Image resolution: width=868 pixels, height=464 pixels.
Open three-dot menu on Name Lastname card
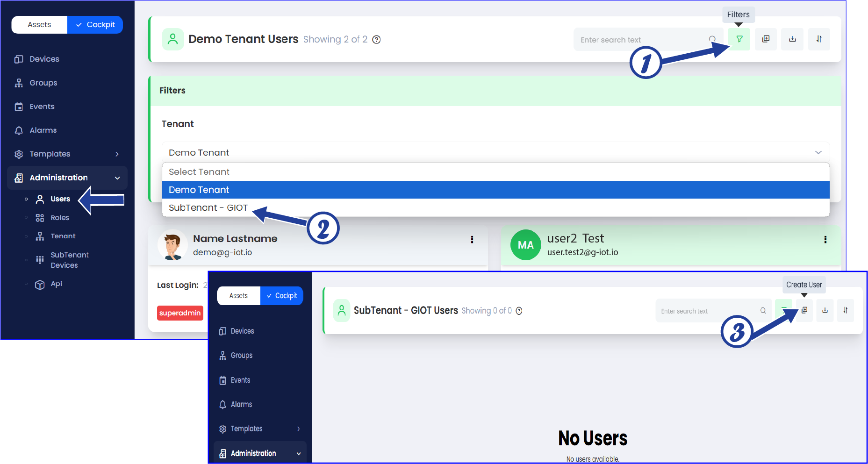472,240
